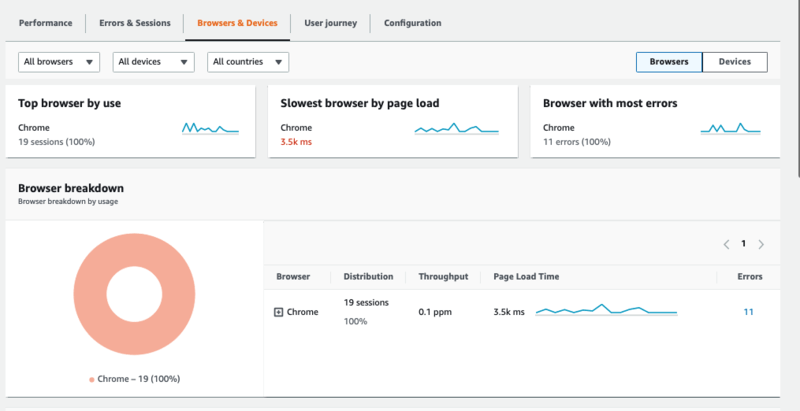800x411 pixels.
Task: Click the '19 sessions' distribution cell
Action: tap(366, 302)
